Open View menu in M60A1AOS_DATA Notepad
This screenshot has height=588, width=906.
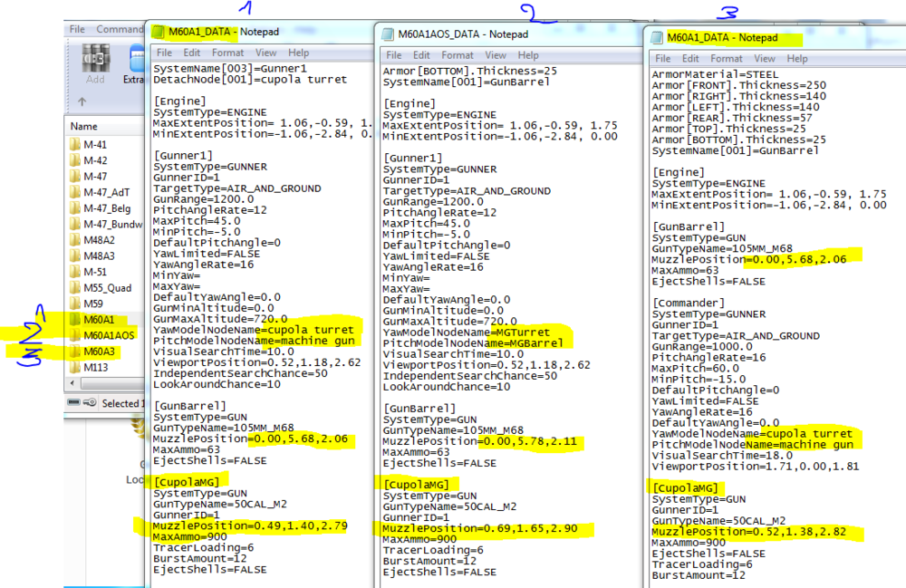496,55
